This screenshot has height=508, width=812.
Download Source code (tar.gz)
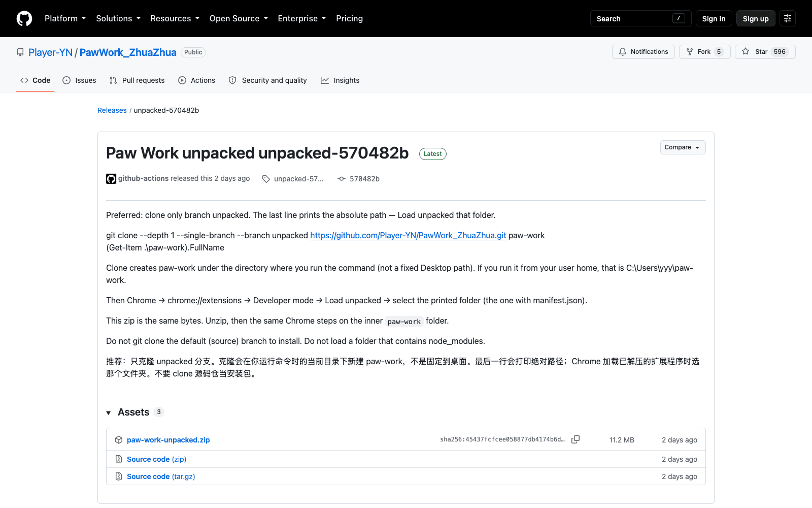(161, 477)
